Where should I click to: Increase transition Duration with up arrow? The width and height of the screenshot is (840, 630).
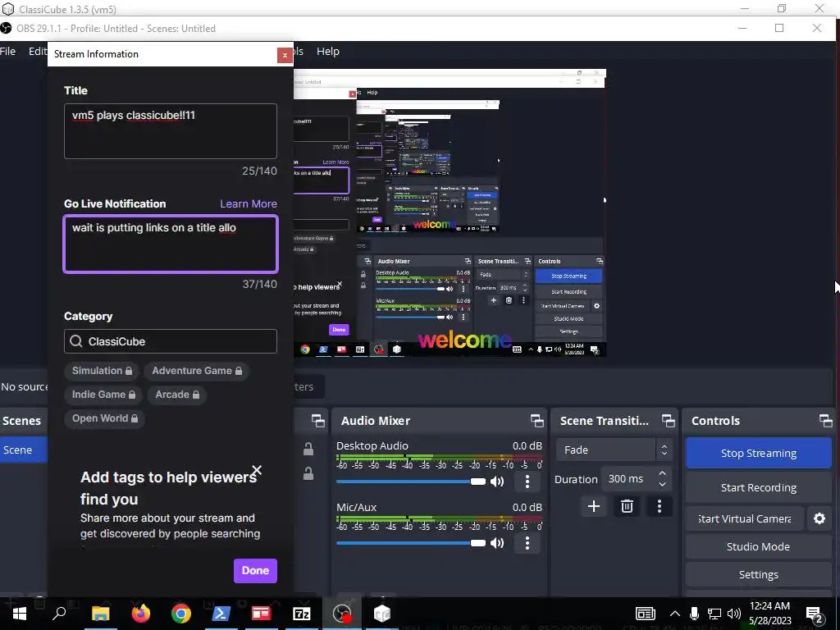[663, 473]
